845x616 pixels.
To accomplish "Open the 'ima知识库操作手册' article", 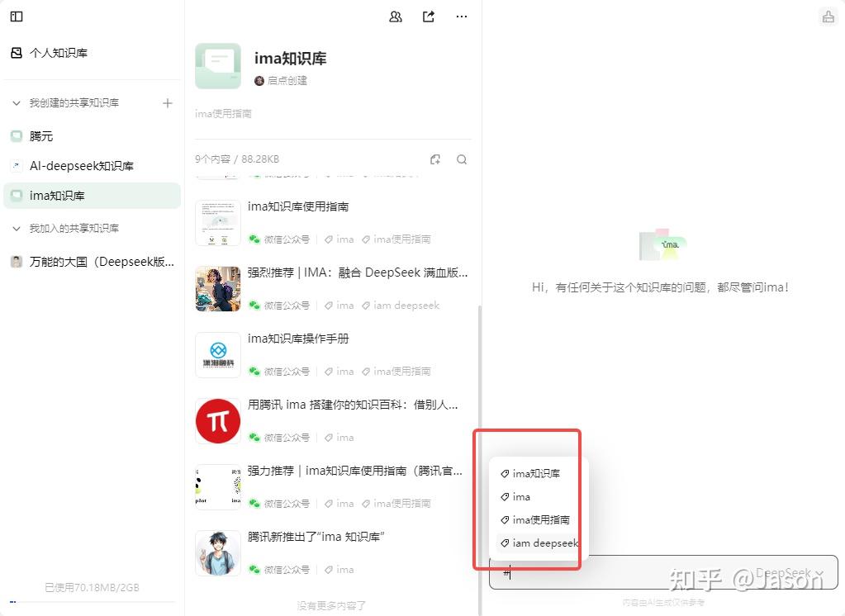I will click(301, 338).
